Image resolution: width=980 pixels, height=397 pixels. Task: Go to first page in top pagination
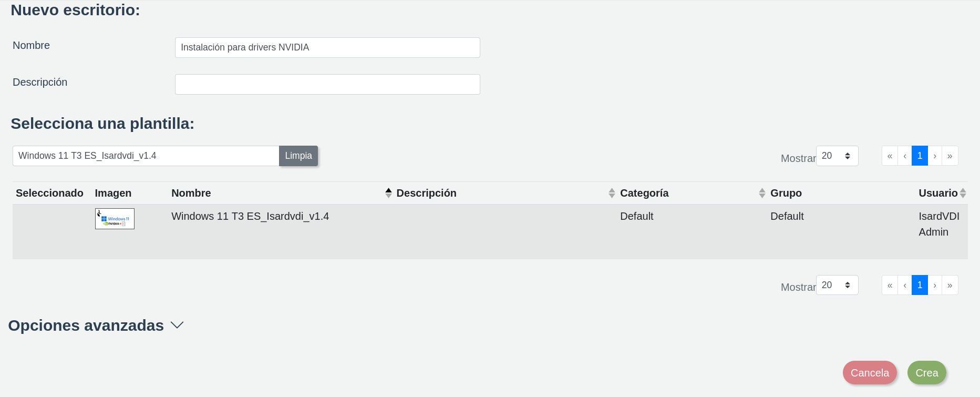(x=890, y=156)
